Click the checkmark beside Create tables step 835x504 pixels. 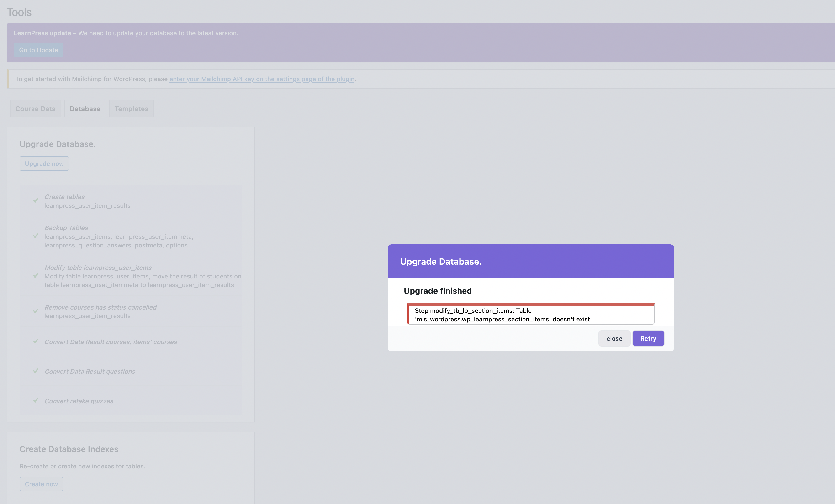[36, 200]
